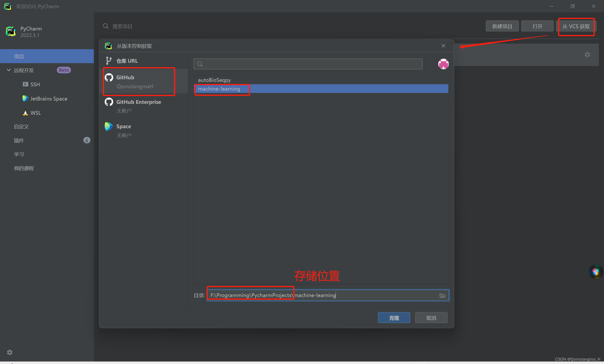Screen dimensions: 604x364
Task: Click the gear icon in the right panel
Action: click(x=587, y=55)
